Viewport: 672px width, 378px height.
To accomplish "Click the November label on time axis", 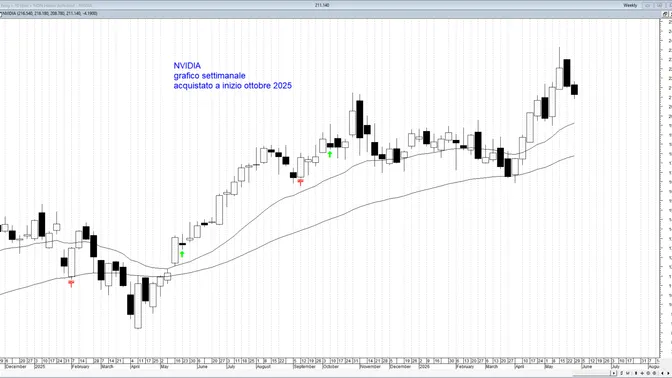I will coord(370,367).
